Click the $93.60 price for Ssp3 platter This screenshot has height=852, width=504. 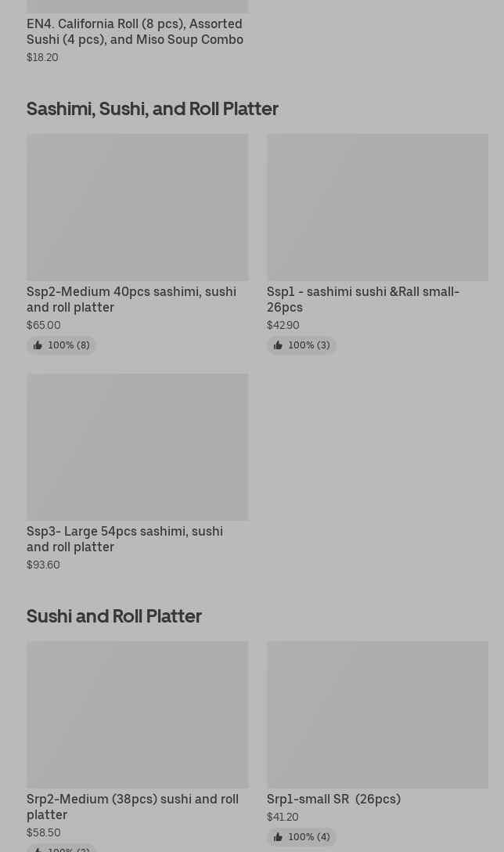tap(43, 565)
